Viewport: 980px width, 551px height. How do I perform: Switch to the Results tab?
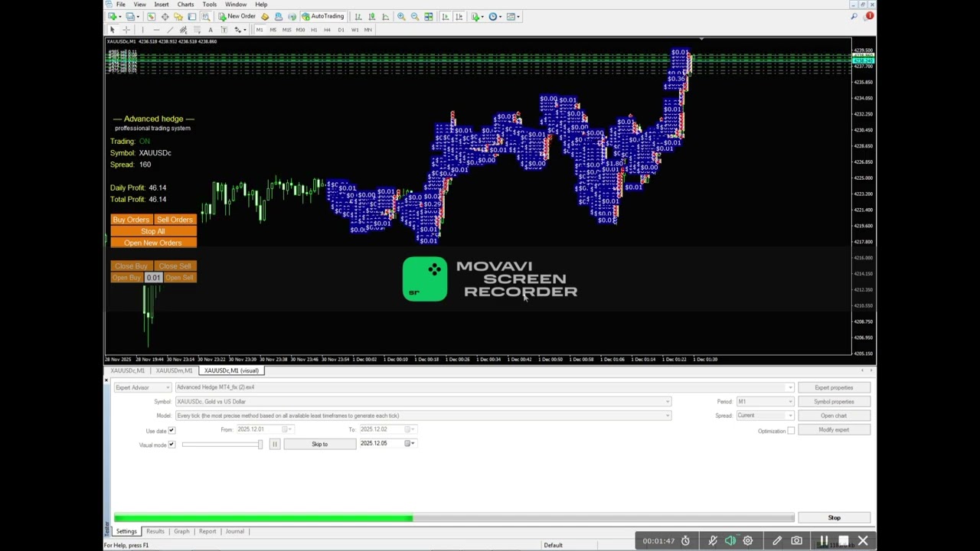coord(155,531)
